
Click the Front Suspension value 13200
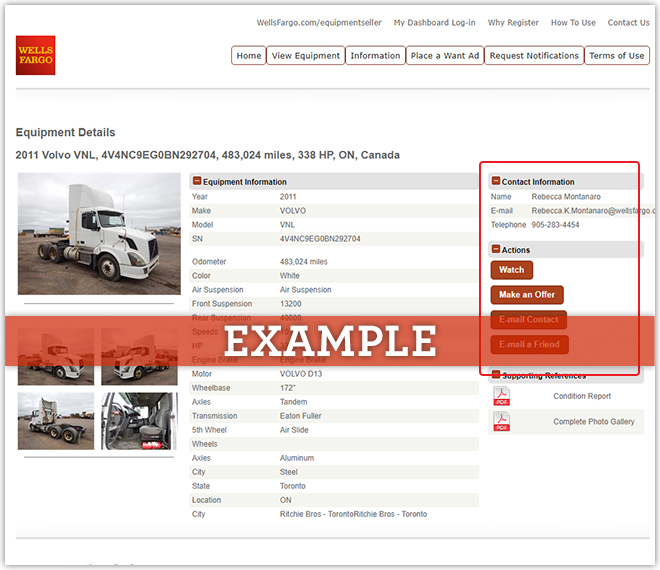pos(290,304)
